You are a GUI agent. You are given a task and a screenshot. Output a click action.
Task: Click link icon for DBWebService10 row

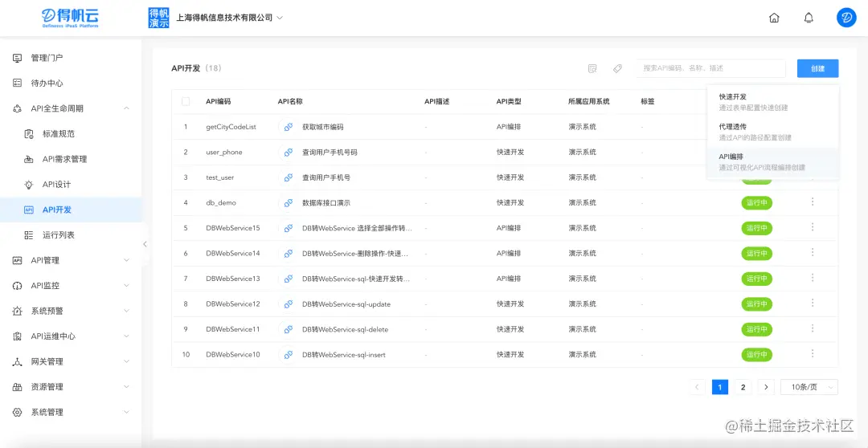coord(288,355)
